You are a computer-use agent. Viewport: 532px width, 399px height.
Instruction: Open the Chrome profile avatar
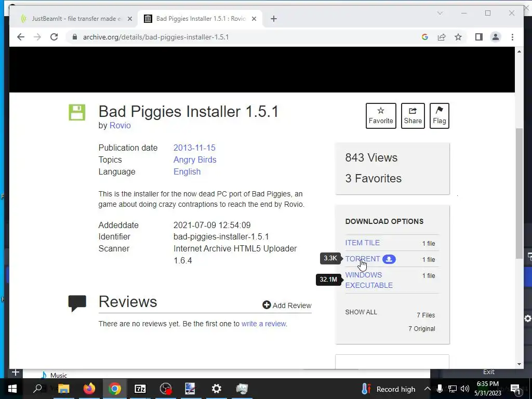[x=496, y=37]
